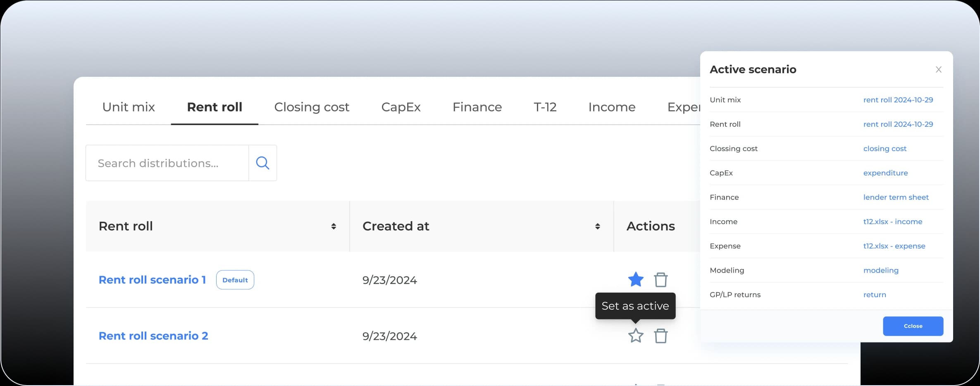Screen dimensions: 980x386
Task: Open Rent roll scenario 1 link
Action: point(152,280)
